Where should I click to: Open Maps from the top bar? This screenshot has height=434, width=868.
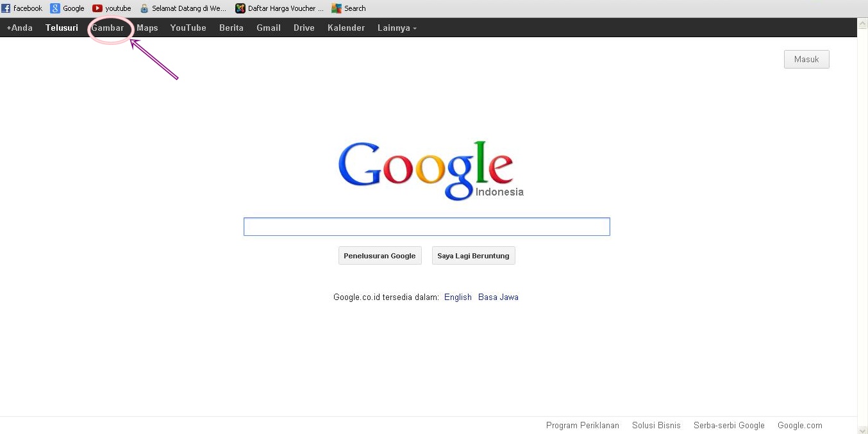[x=147, y=28]
